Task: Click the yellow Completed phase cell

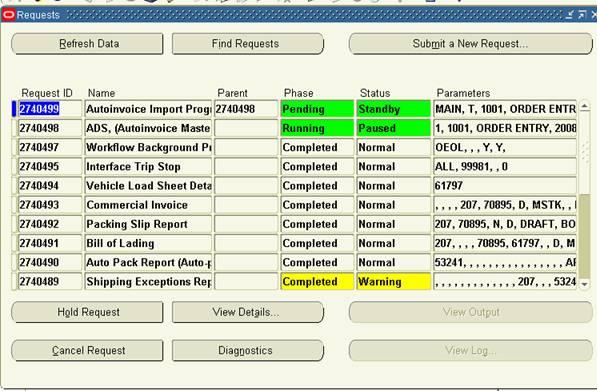Action: click(x=317, y=282)
